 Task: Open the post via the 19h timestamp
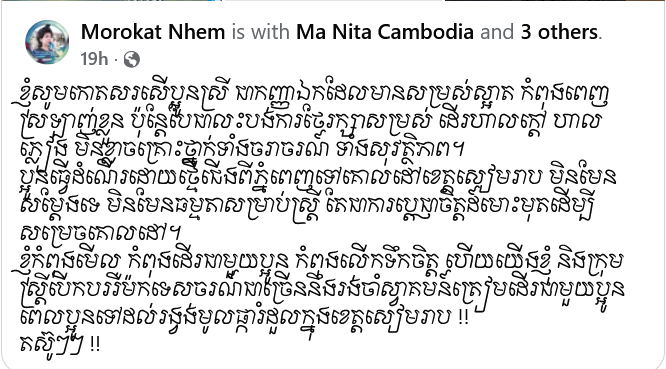click(x=94, y=59)
